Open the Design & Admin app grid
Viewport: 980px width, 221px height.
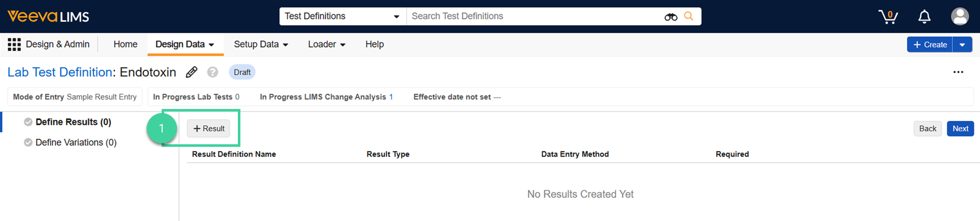pos(14,45)
